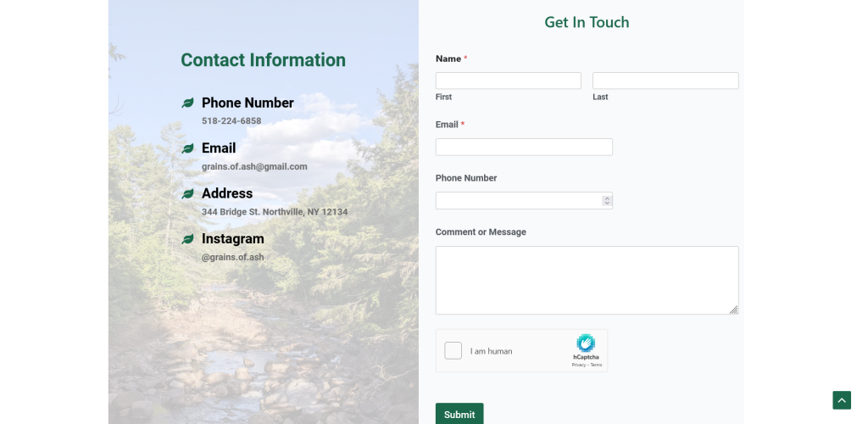
Task: Click the leaf icon beside Address
Action: pyautogui.click(x=187, y=193)
